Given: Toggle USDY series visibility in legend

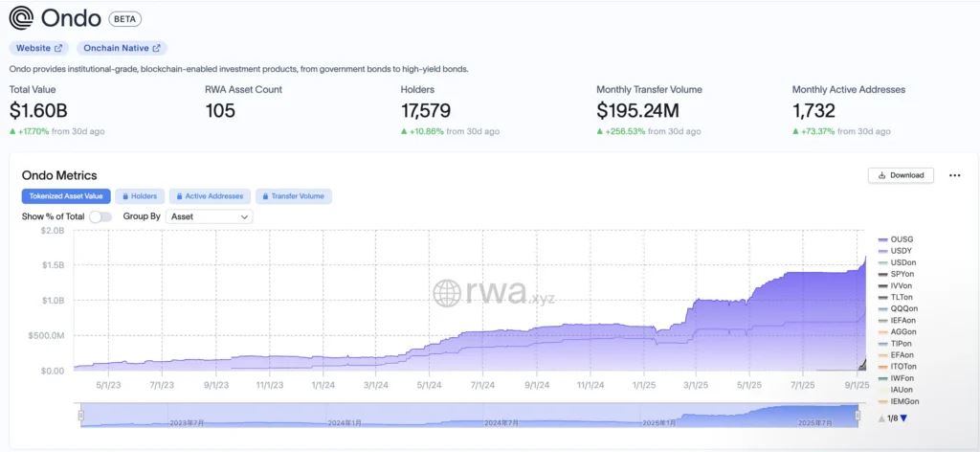Looking at the screenshot, I should 900,251.
